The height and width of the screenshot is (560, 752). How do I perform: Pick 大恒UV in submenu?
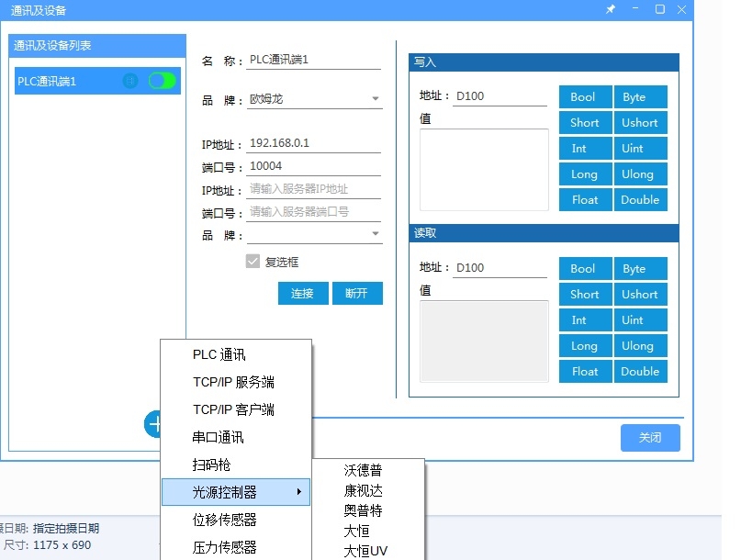(x=365, y=551)
